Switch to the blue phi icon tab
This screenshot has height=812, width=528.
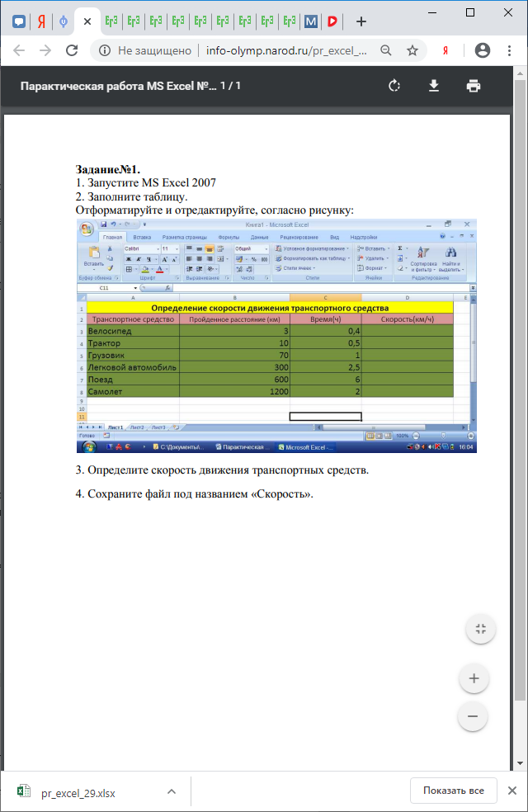coord(64,21)
